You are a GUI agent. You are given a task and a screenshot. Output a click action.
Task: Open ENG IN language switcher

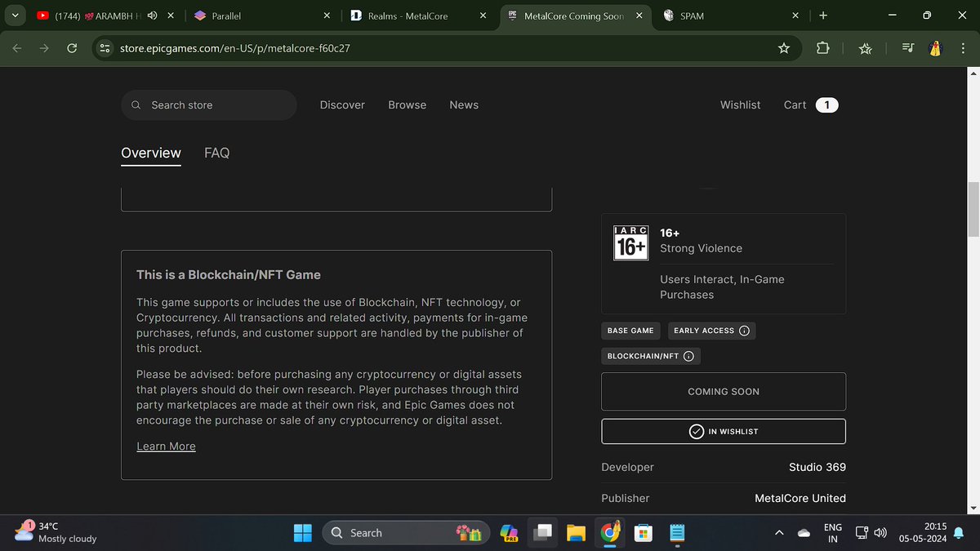pyautogui.click(x=833, y=533)
